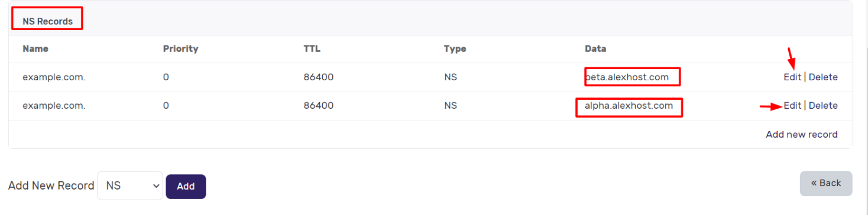Edit the alpha.alexhost.com NS record
This screenshot has width=868, height=215.
click(x=792, y=106)
